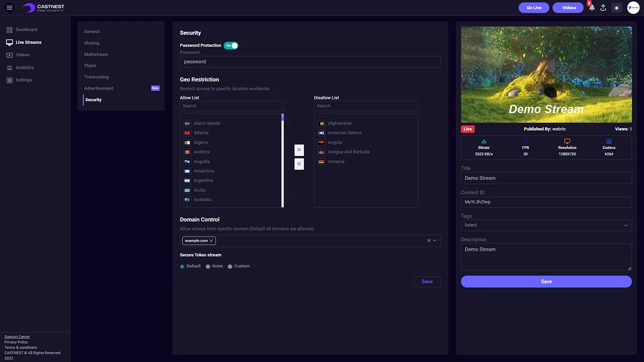644x362 pixels.
Task: Select Andorra in the Allow List
Action: click(x=202, y=152)
